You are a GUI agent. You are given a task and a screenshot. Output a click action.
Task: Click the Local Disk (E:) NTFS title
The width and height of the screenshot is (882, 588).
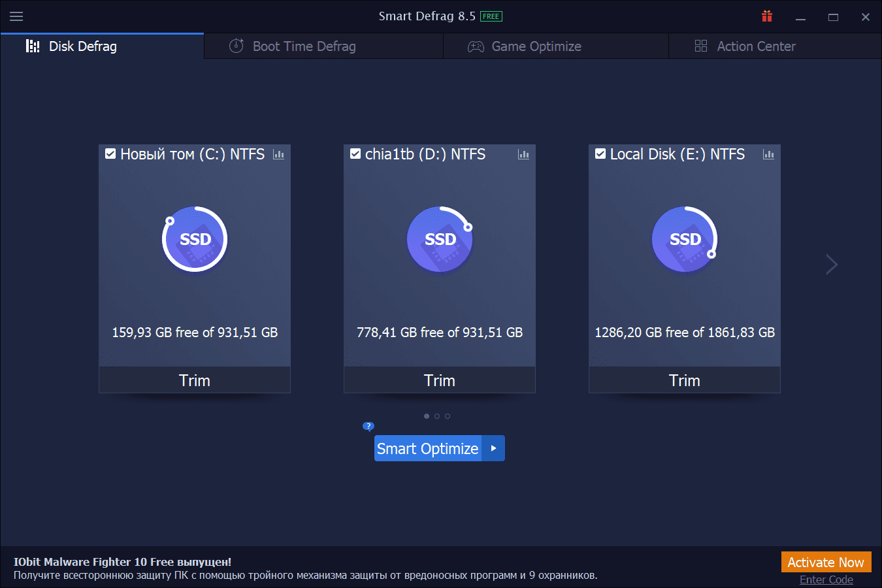click(x=678, y=154)
